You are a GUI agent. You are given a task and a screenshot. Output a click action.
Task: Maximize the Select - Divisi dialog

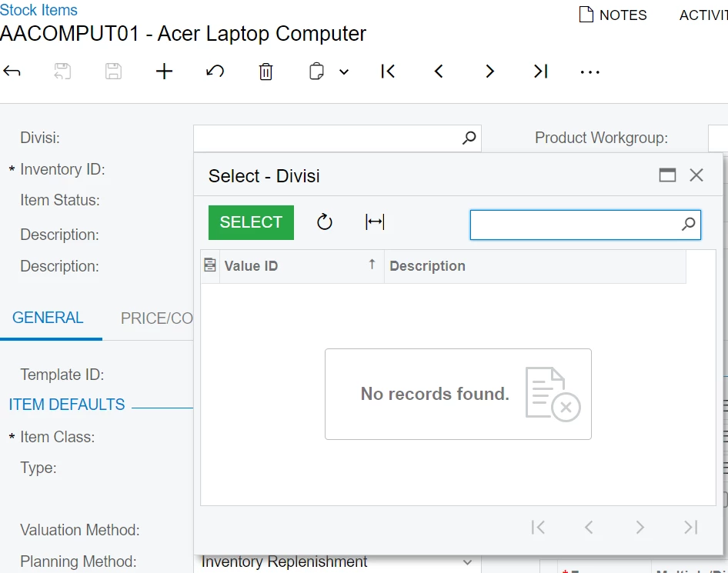point(668,175)
